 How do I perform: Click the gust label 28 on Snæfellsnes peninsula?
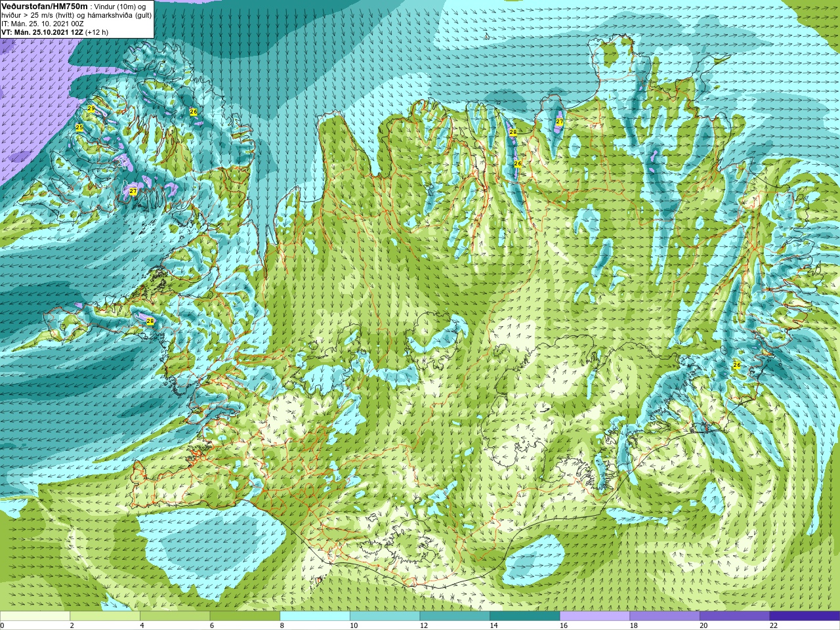pyautogui.click(x=150, y=321)
